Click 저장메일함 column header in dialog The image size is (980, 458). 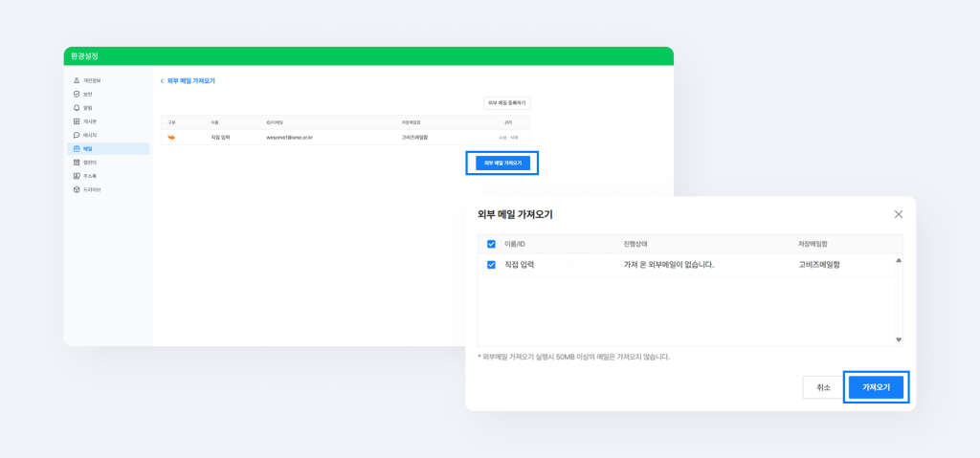[x=813, y=244]
